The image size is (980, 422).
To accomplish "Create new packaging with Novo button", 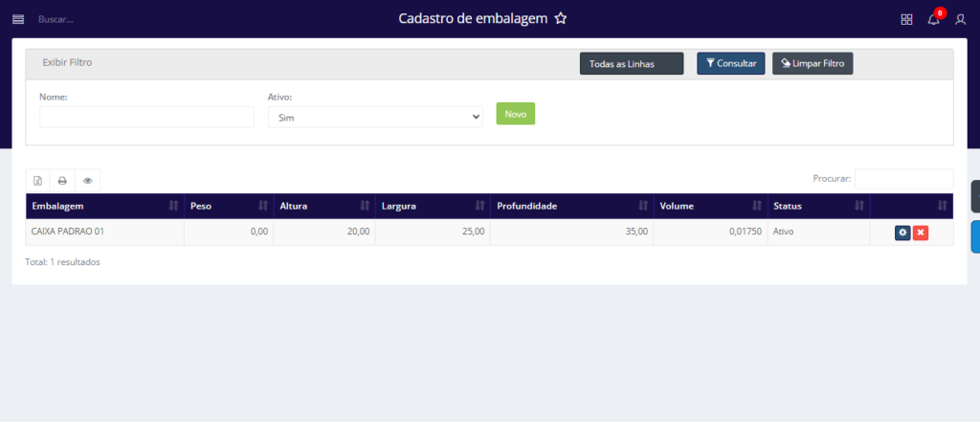I will pos(515,114).
